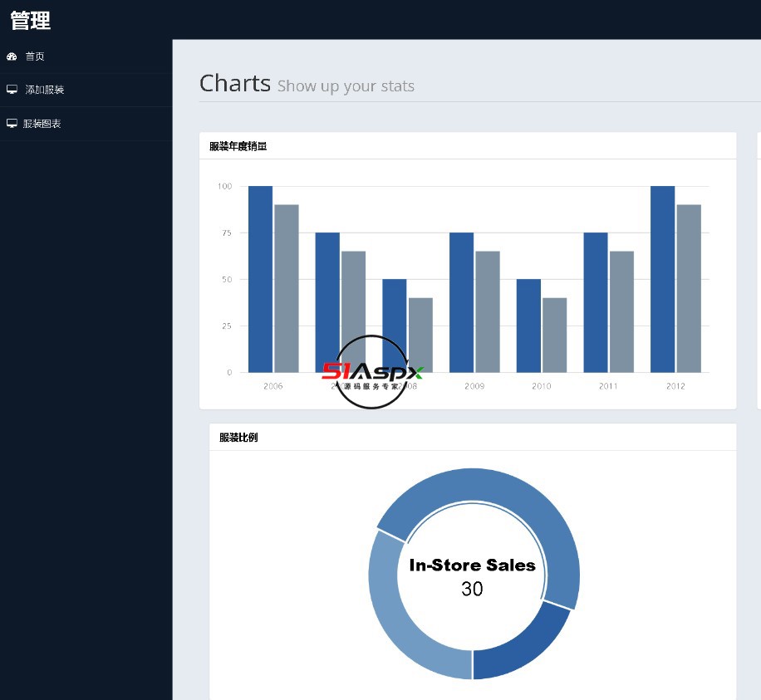
Task: Click the 服装年度销量 panel header
Action: [468, 146]
